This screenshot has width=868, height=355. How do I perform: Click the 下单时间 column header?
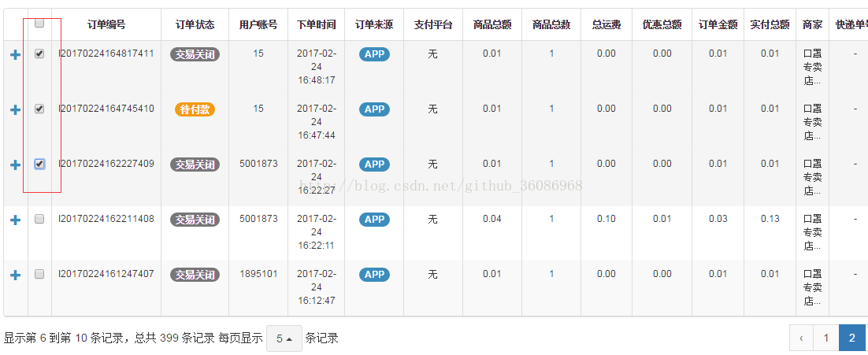(x=316, y=24)
